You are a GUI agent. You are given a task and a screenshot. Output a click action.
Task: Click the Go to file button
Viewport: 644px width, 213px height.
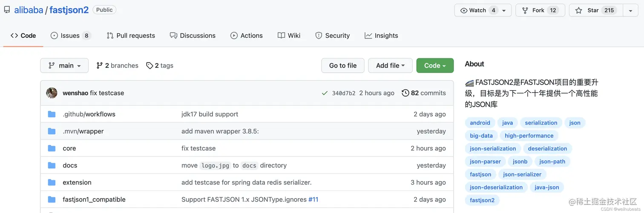[x=343, y=65]
